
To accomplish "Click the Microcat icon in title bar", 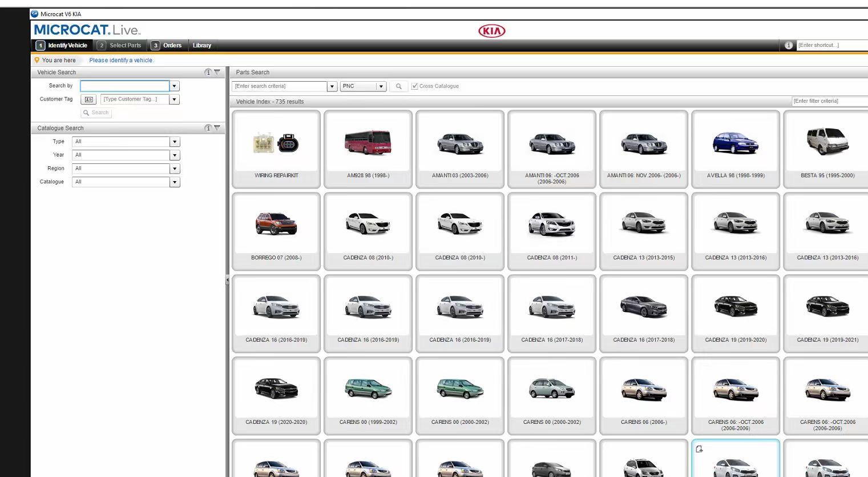I will pos(35,14).
